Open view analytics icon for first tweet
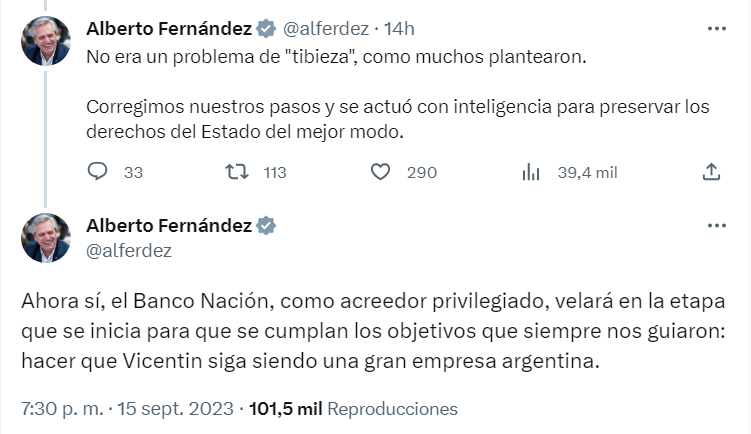 pyautogui.click(x=531, y=172)
